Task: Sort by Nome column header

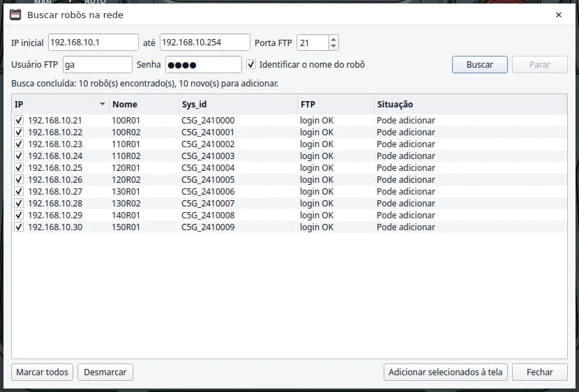Action: 144,104
